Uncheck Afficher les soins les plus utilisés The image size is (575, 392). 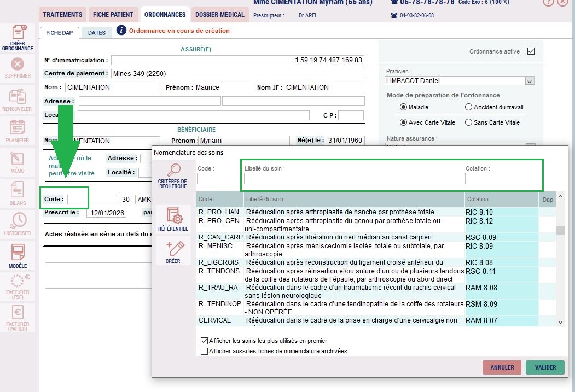pyautogui.click(x=205, y=341)
